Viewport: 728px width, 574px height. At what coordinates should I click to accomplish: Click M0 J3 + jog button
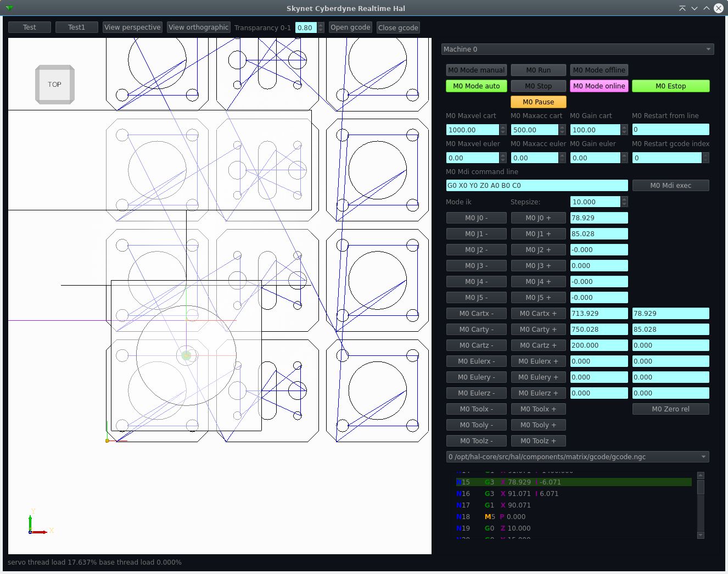538,265
